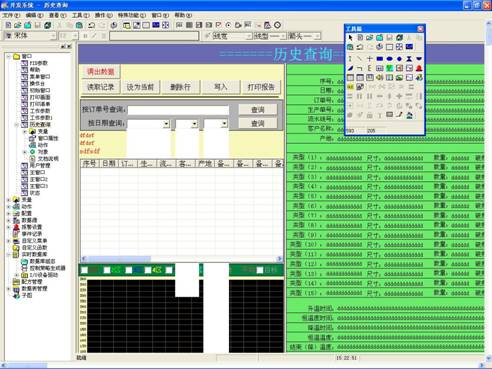Select the red alarm bell tool
This screenshot has height=369, width=492.
(x=419, y=68)
